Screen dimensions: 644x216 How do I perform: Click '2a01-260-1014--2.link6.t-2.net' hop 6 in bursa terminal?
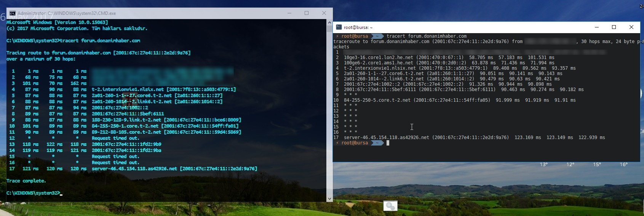tap(384, 79)
